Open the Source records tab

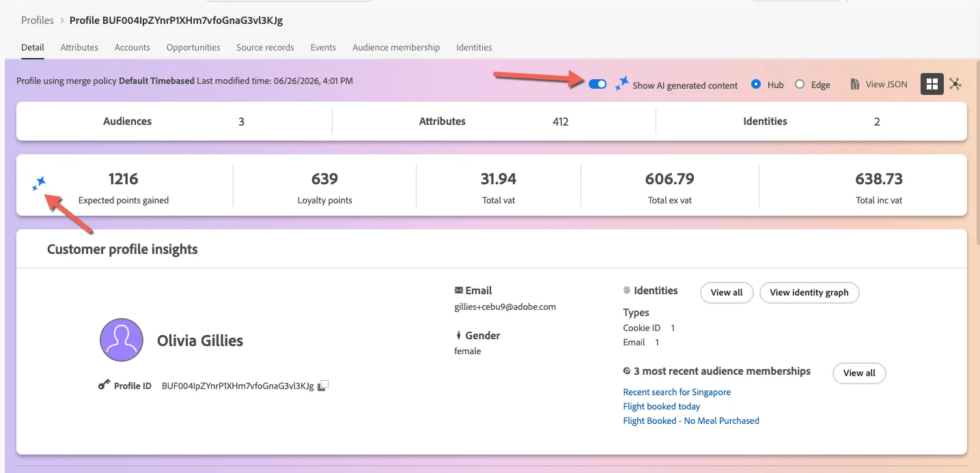[266, 48]
